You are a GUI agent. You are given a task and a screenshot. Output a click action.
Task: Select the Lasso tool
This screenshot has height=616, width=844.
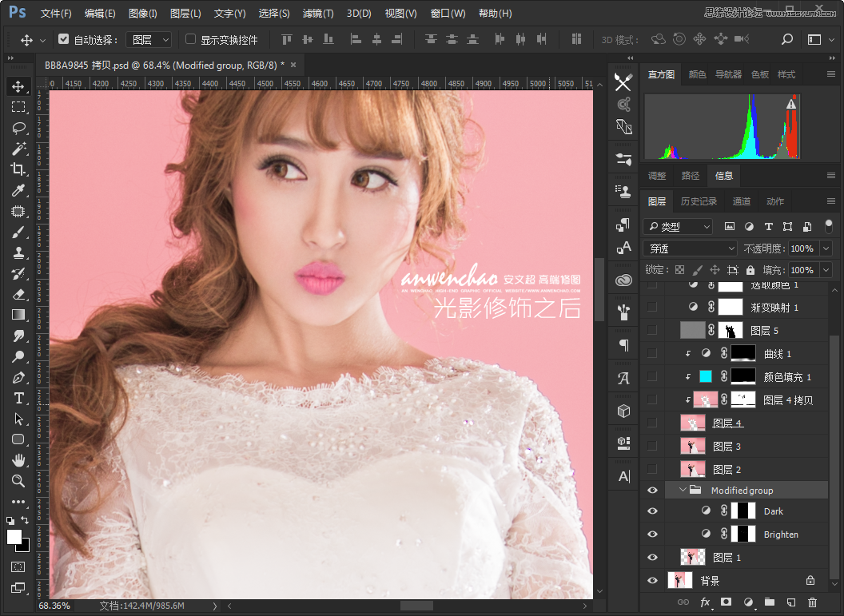click(x=19, y=128)
